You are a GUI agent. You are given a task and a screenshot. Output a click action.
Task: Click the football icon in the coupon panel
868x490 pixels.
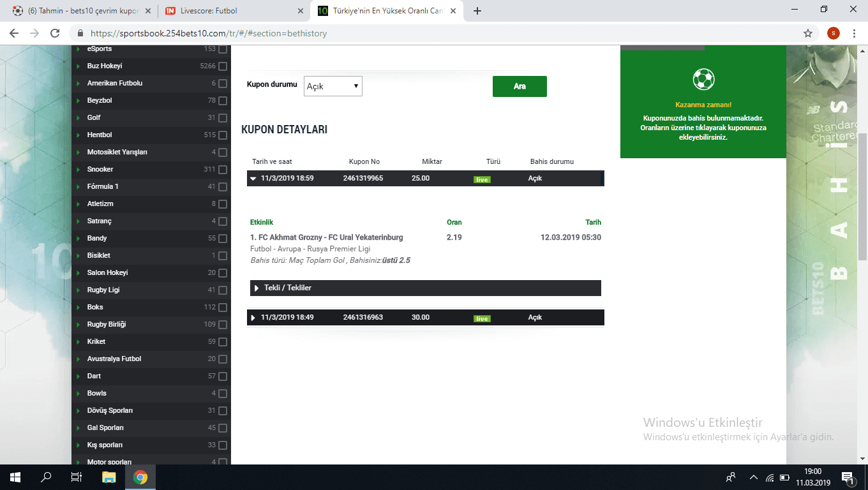tap(703, 80)
